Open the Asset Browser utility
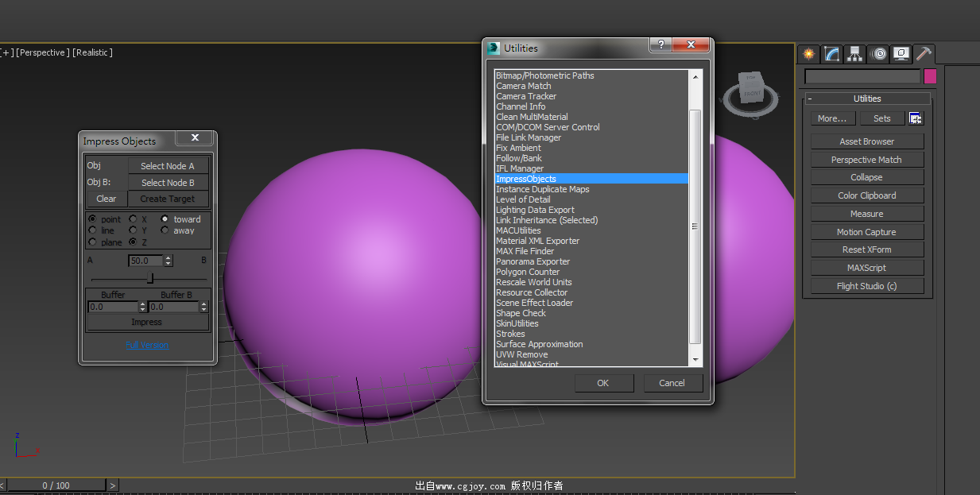Image resolution: width=980 pixels, height=495 pixels. (867, 141)
